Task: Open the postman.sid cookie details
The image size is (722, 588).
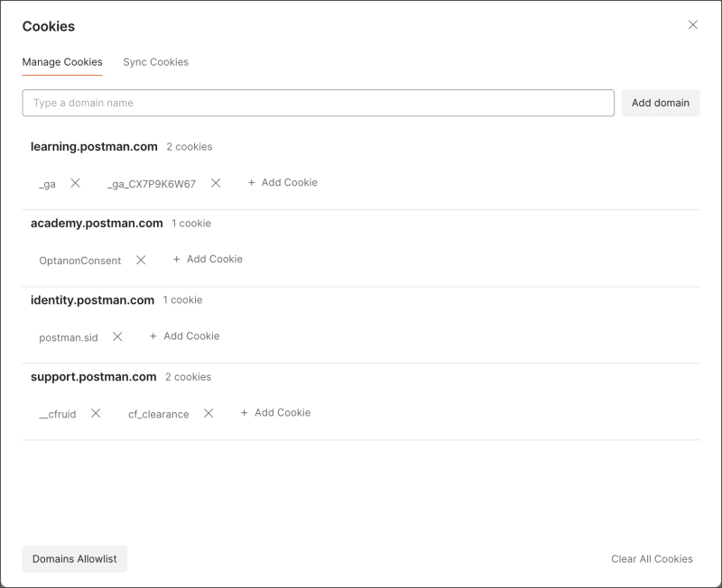Action: click(x=69, y=337)
